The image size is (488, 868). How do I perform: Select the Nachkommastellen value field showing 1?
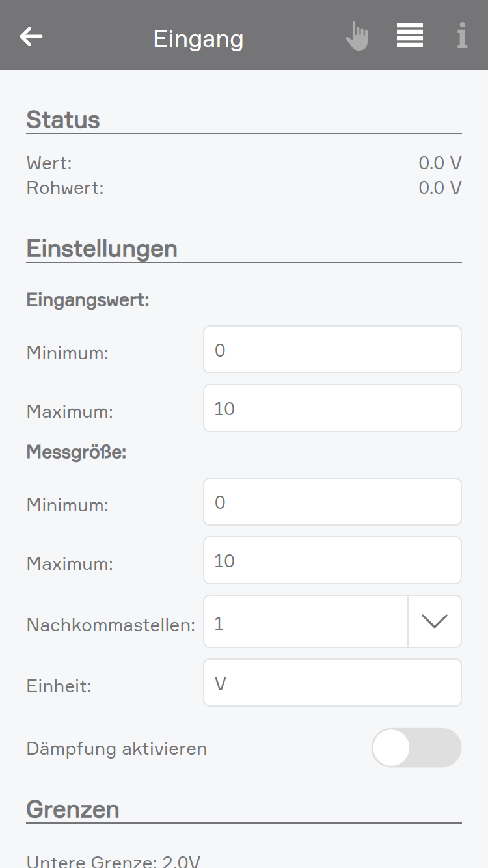tap(306, 621)
